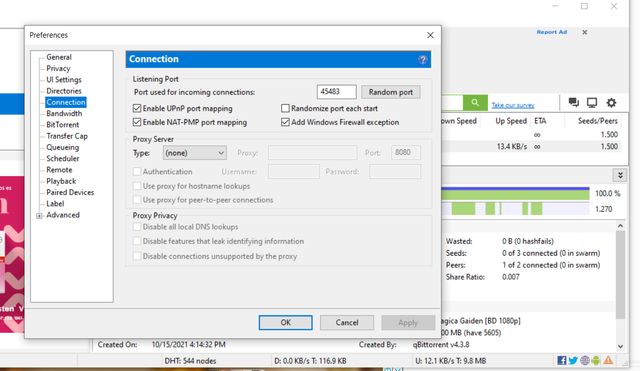The image size is (640, 371).
Task: Select Privacy in preferences tree
Action: [58, 69]
